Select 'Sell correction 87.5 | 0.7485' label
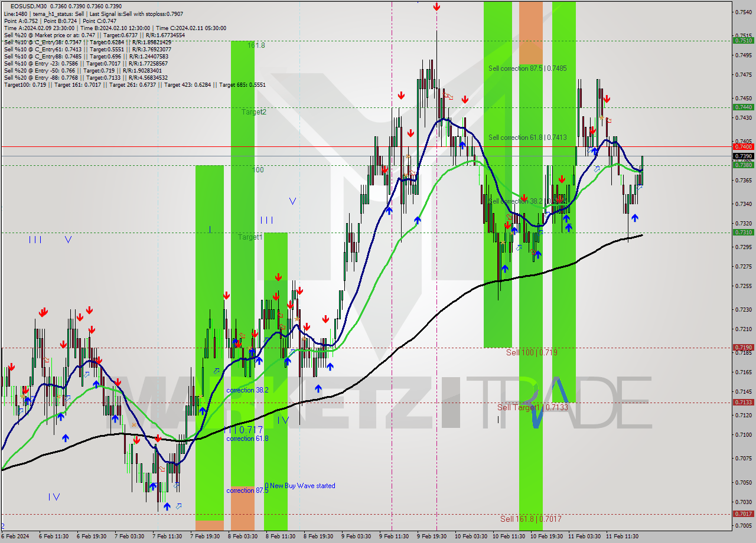Viewport: 756px width, 543px height. click(527, 68)
